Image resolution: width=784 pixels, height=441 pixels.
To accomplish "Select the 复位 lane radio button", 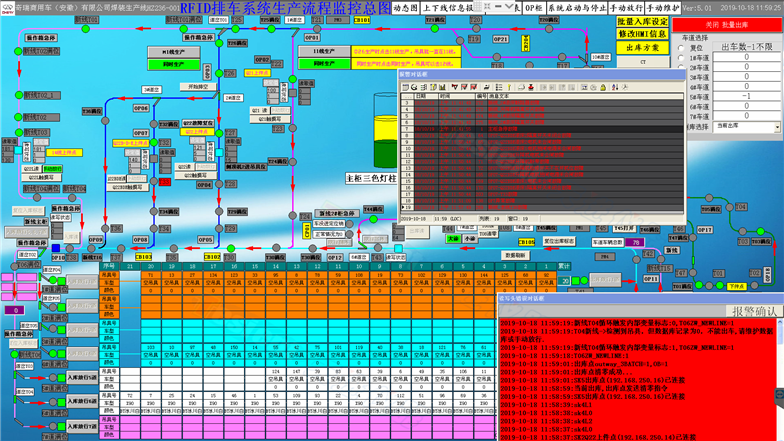I will click(x=682, y=47).
